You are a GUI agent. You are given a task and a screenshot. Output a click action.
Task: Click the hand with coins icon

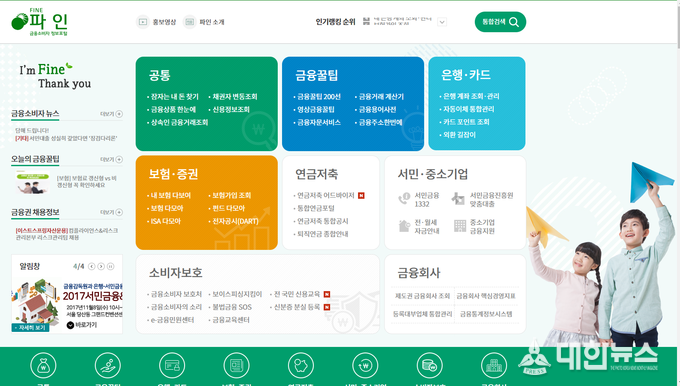pos(108,366)
